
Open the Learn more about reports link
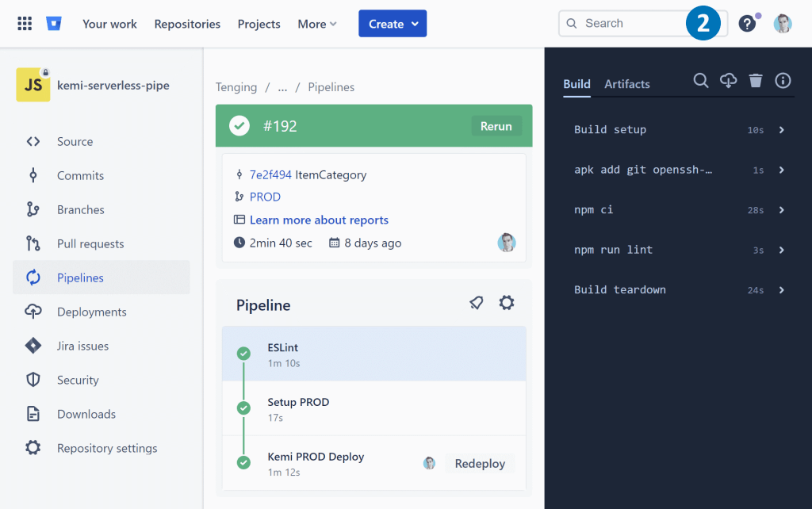(319, 220)
